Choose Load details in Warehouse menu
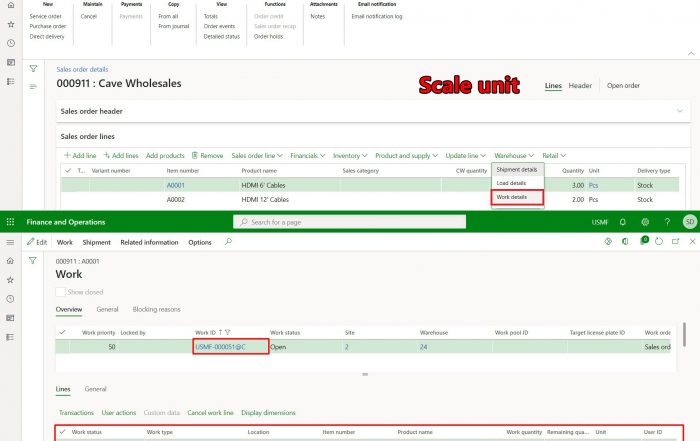The height and width of the screenshot is (441, 700). (511, 183)
